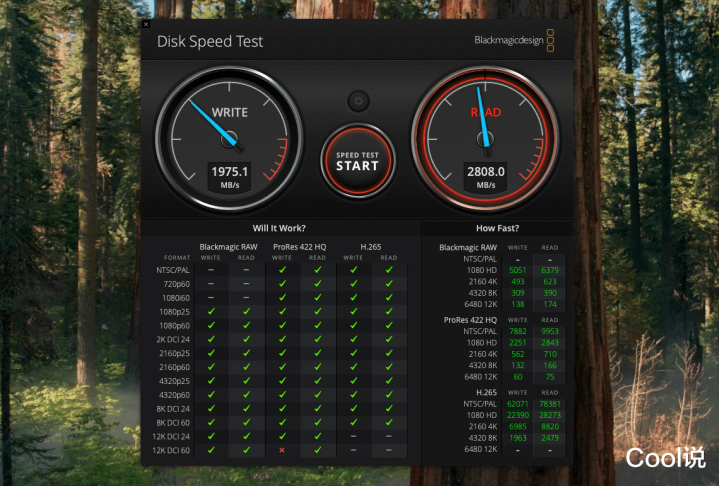Select the 1080i60 format row label
This screenshot has width=719, height=486.
click(176, 298)
